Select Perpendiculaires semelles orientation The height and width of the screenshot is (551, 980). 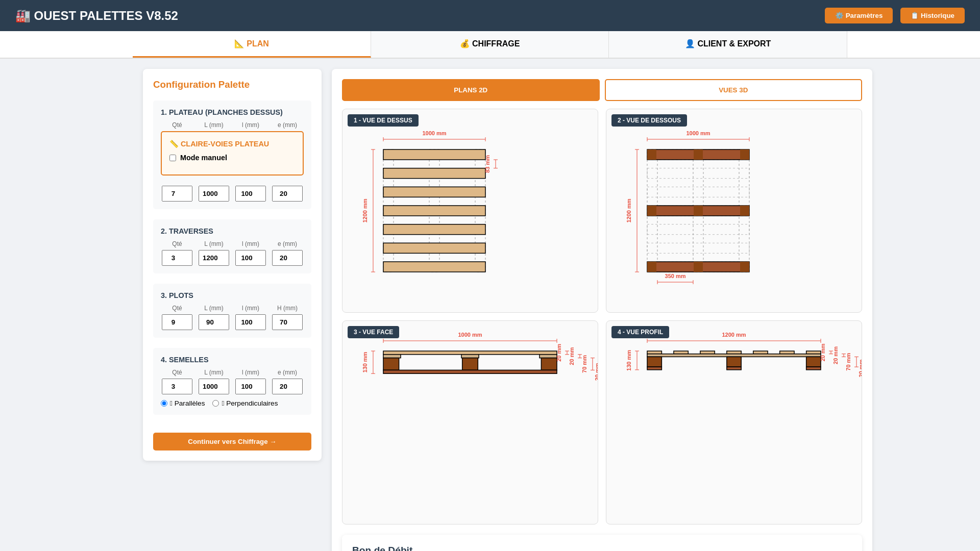pyautogui.click(x=216, y=404)
